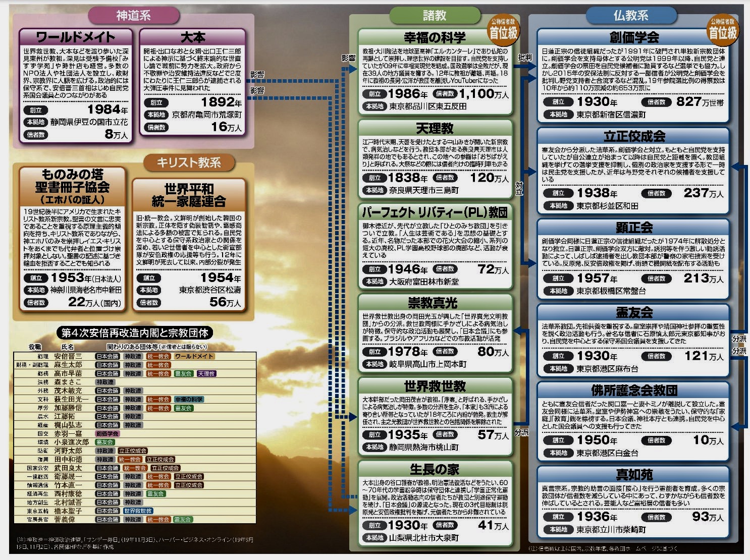Click the 創価学会 tag in 赤羽一嘉 row
This screenshot has height=560, width=750.
[108, 433]
